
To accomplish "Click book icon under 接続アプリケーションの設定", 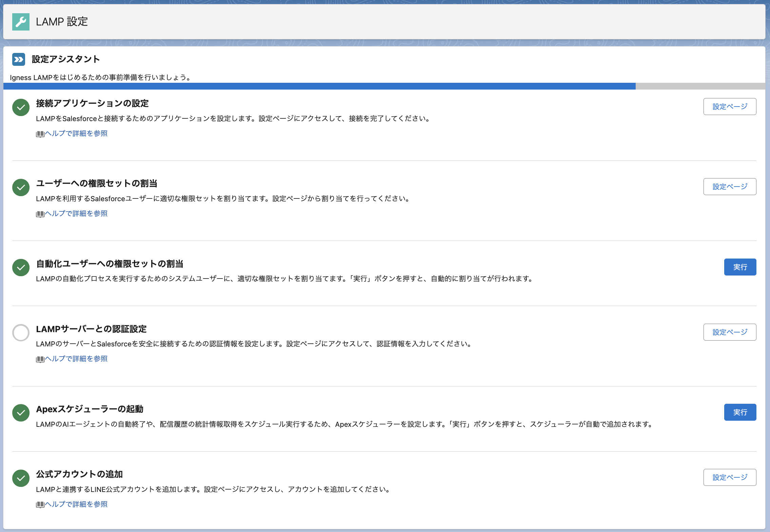I will [40, 134].
